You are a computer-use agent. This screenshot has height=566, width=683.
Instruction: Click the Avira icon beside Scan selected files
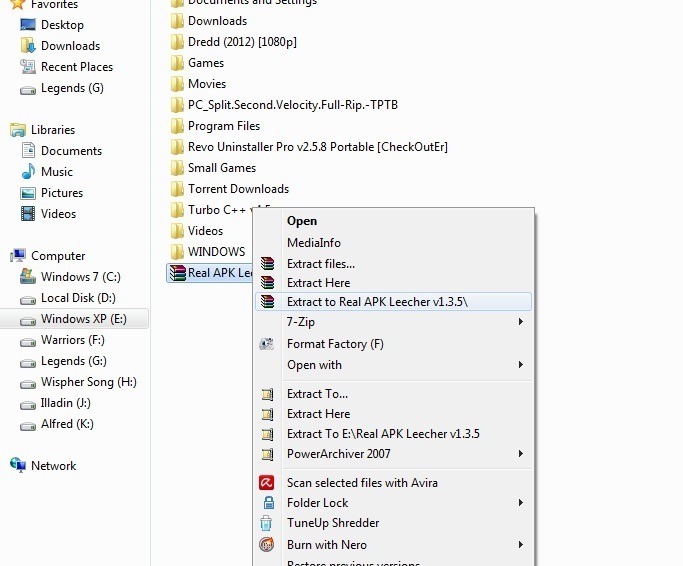tap(267, 483)
